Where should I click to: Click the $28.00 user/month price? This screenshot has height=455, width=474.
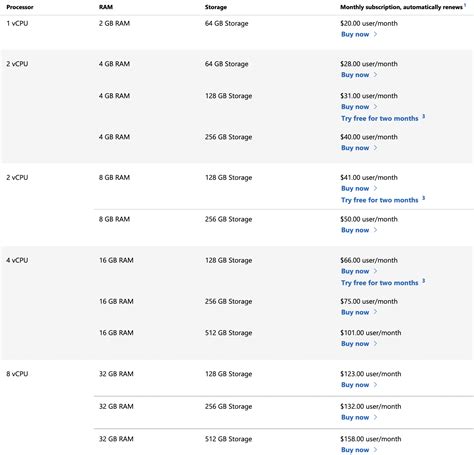tap(369, 64)
